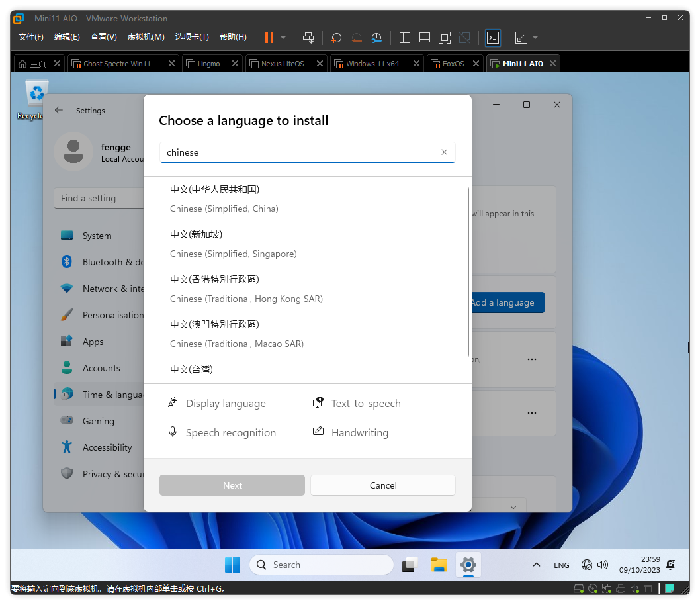Viewport: 700px width, 605px height.
Task: Close the Mini11 AIO tab
Action: click(552, 64)
